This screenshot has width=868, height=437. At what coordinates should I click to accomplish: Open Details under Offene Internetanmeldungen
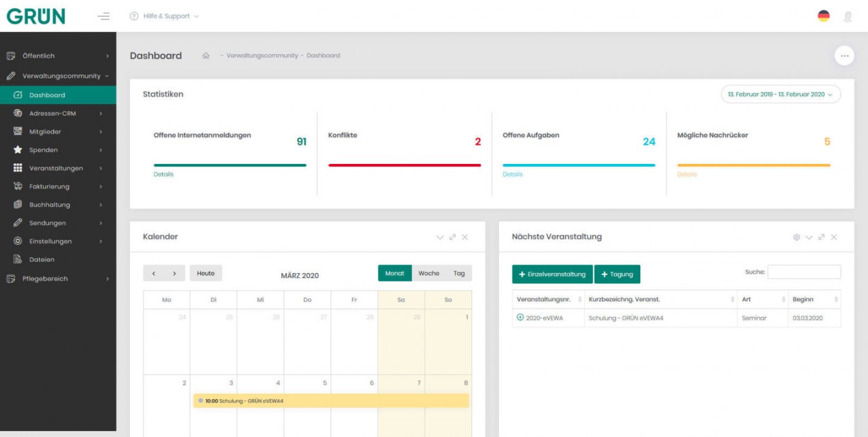[x=163, y=174]
